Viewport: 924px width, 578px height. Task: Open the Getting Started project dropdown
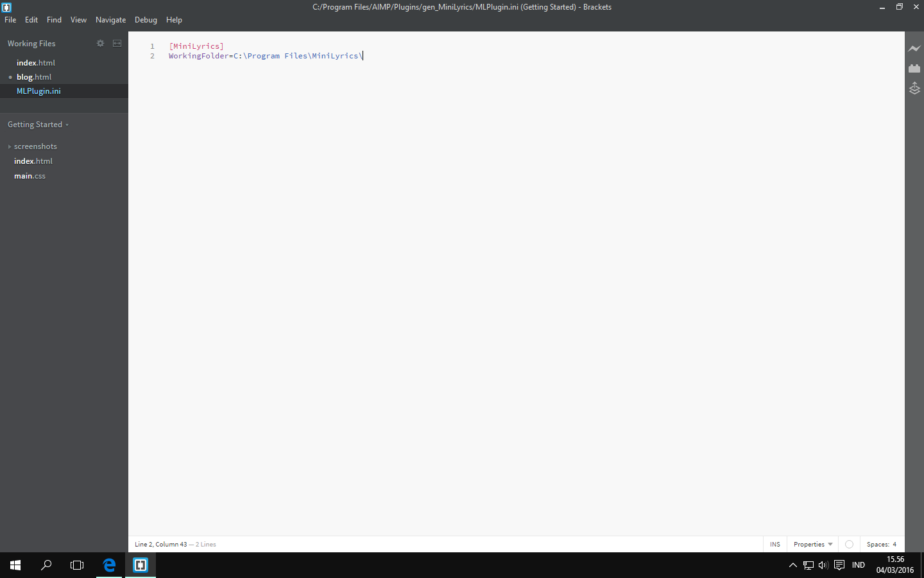(38, 124)
